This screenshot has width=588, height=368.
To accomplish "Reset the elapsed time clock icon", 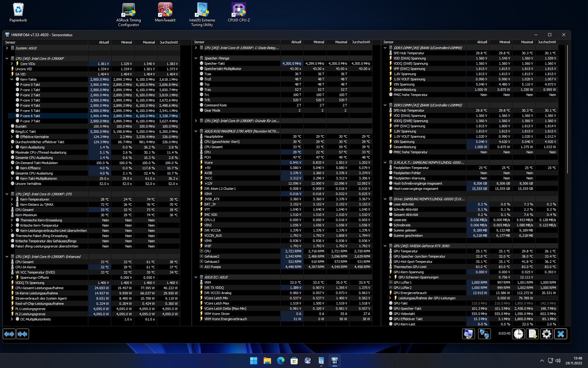I will pos(518,334).
